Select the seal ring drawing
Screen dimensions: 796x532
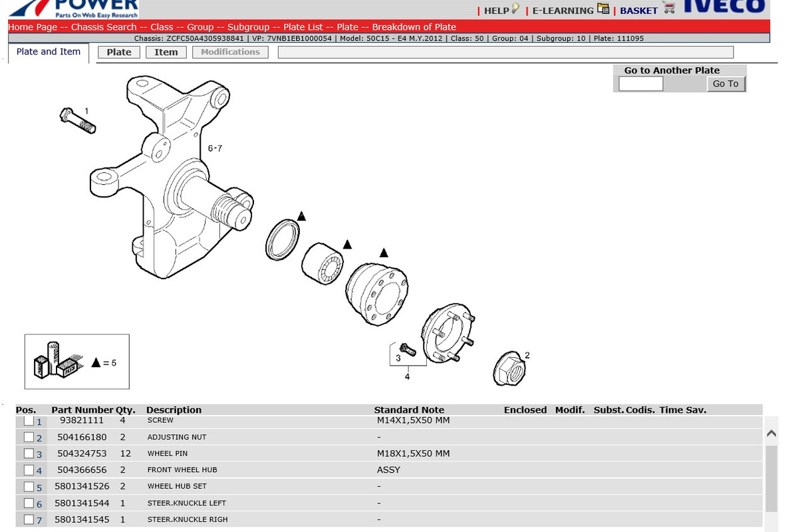click(x=283, y=239)
